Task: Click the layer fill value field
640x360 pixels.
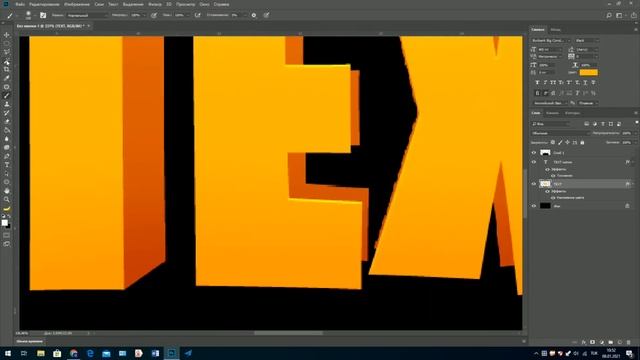Action: [627, 142]
